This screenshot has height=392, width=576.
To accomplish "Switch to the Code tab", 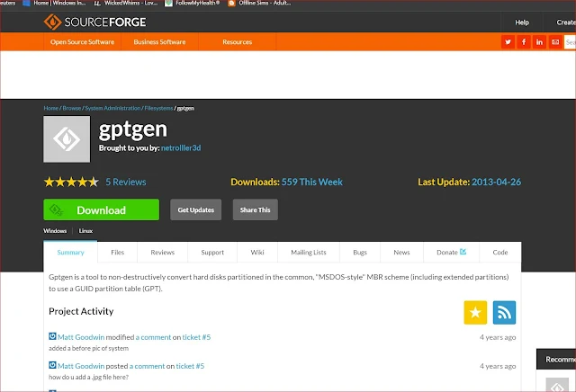I will click(500, 252).
